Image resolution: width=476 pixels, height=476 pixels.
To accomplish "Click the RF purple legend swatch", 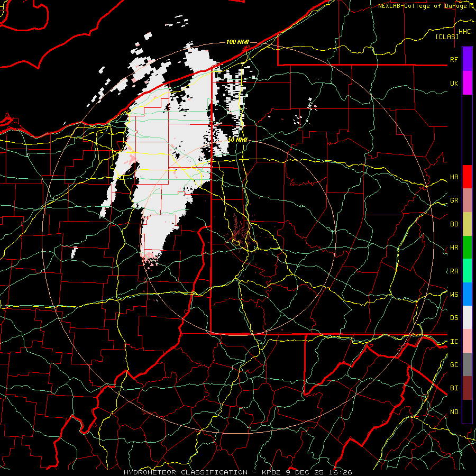I will tap(467, 59).
